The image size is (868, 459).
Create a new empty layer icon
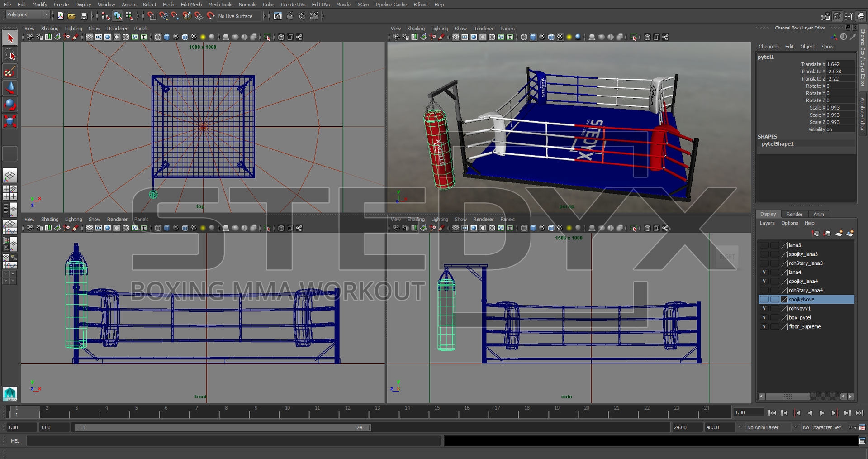[839, 233]
